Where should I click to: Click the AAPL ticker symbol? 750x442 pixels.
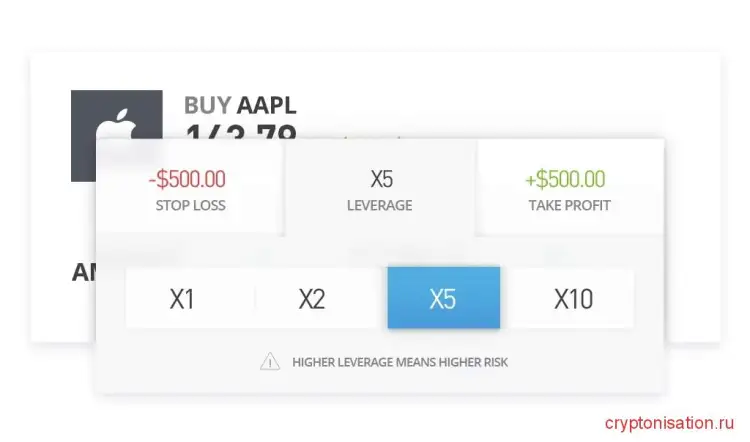pyautogui.click(x=266, y=105)
